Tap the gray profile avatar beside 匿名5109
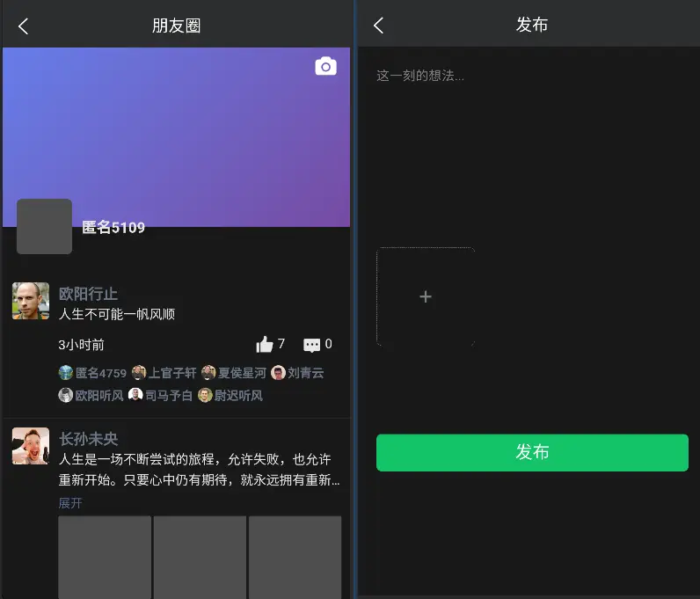700x599 pixels. click(44, 227)
